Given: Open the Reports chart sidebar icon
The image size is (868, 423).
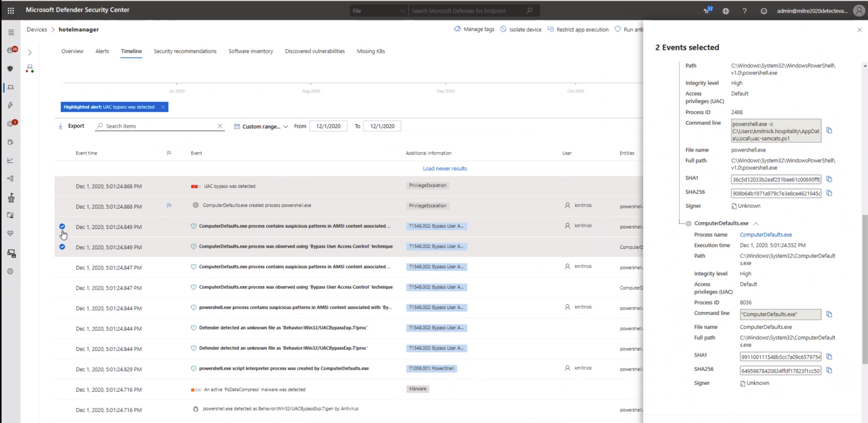Looking at the screenshot, I should point(10,160).
